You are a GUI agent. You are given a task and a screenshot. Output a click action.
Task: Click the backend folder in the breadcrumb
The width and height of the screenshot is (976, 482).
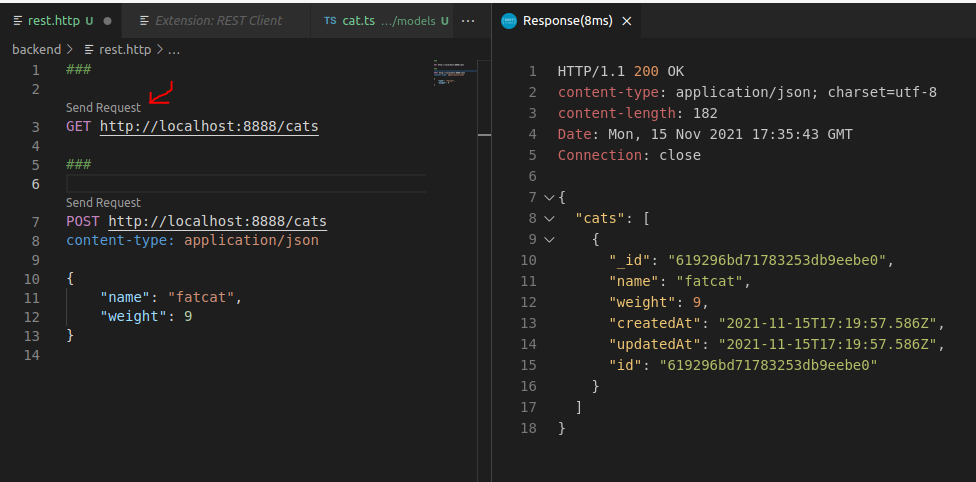pos(36,49)
